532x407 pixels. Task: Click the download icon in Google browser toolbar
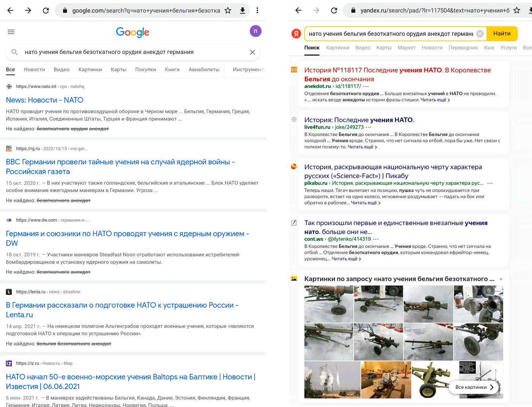[x=242, y=11]
